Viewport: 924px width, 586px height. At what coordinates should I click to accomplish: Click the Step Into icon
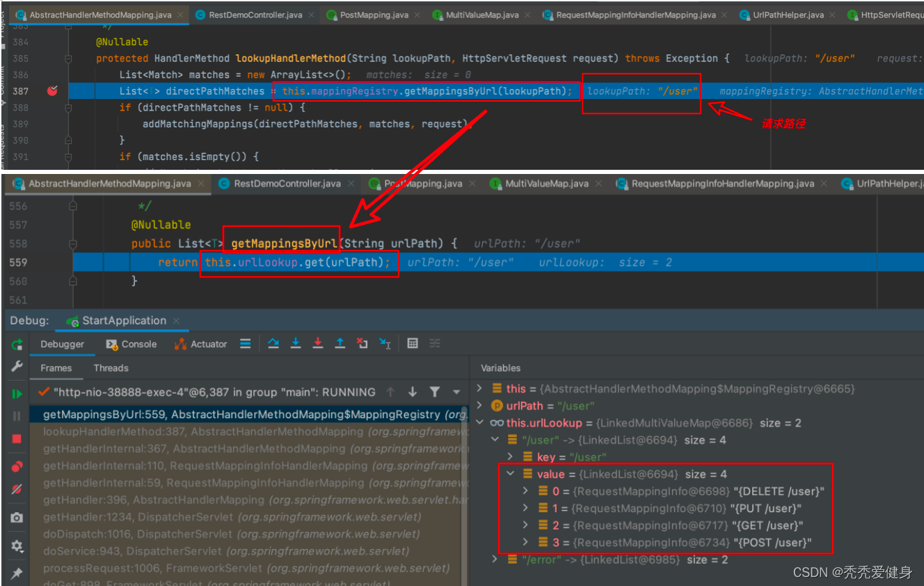[296, 344]
